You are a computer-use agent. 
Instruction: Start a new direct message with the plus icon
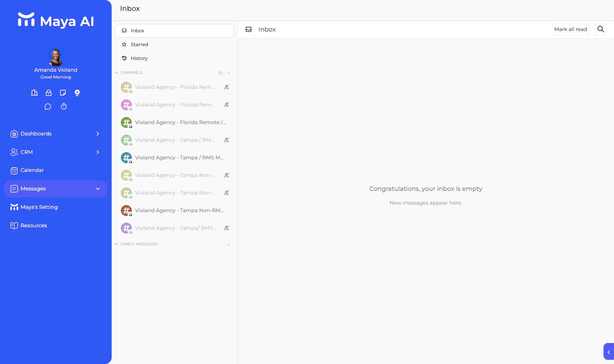click(x=229, y=244)
